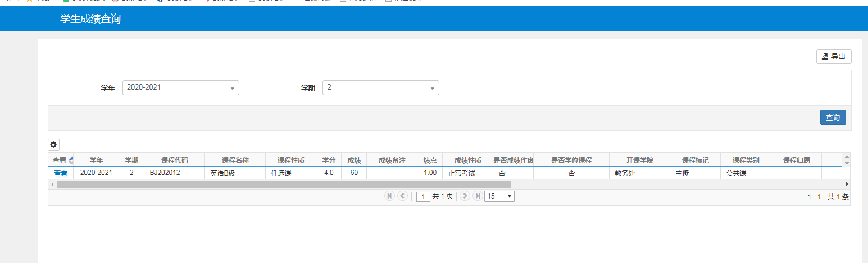Screen dimensions: 868x263
Task: Click the export (导出) button
Action: (x=834, y=57)
